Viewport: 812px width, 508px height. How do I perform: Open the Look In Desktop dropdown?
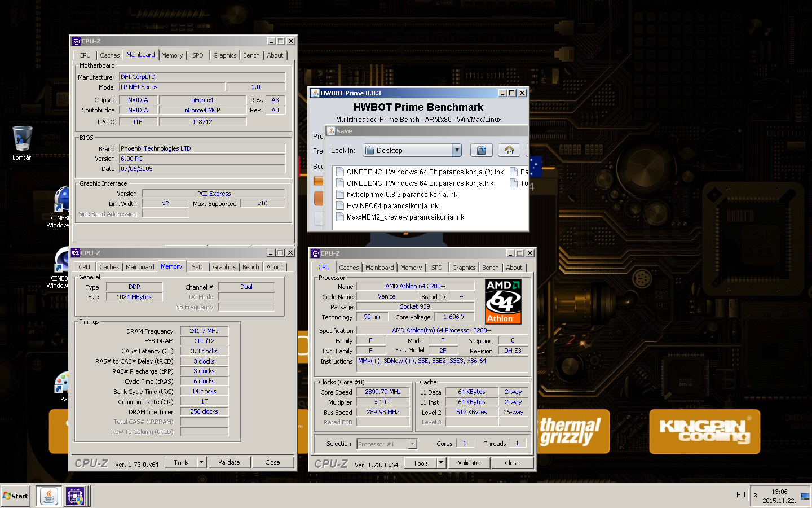[x=457, y=150]
